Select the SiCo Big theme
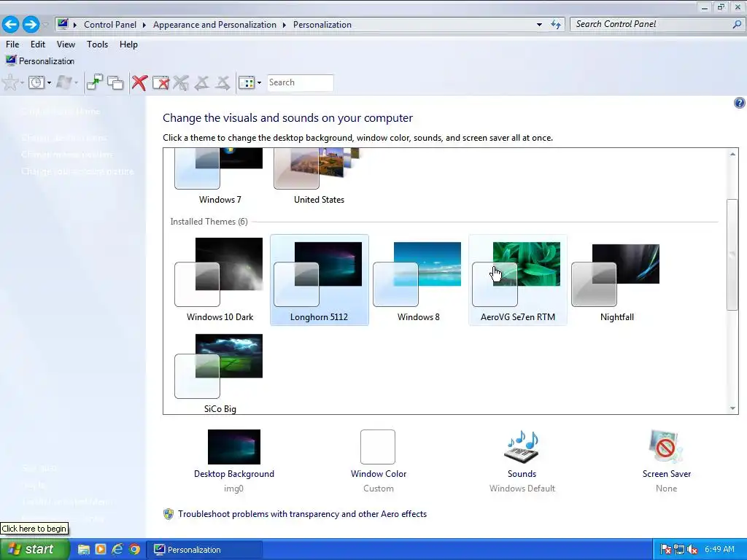747x560 pixels. [x=220, y=373]
